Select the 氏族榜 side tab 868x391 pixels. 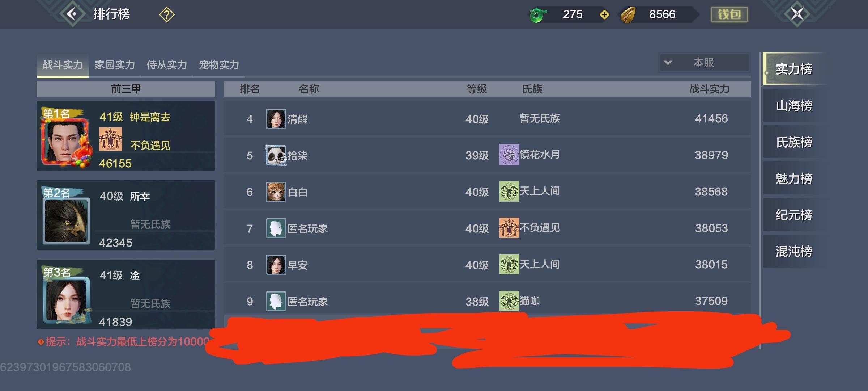click(x=794, y=142)
